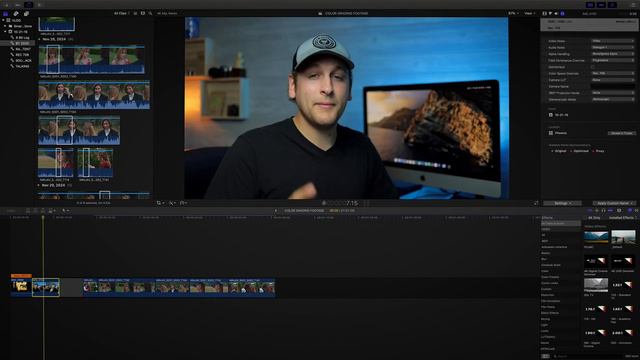Toggle the Anamorphic Override checkbox in the inspector
The image size is (640, 360).
[593, 67]
